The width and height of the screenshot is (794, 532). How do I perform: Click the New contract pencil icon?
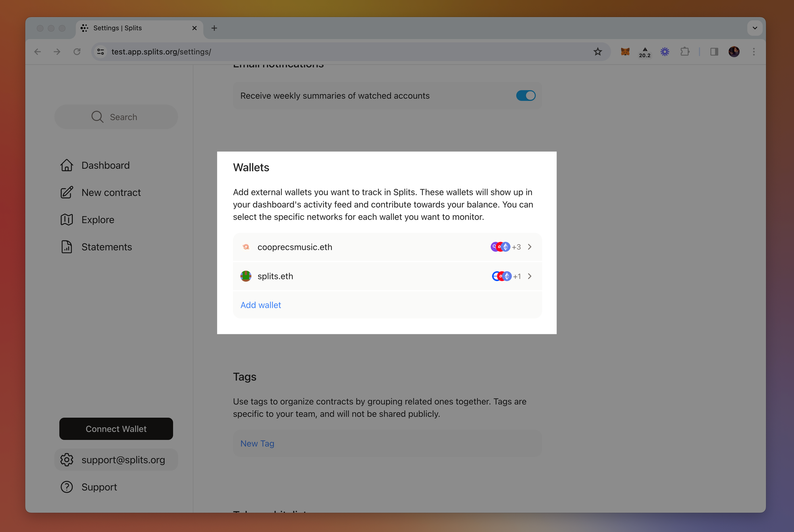(x=67, y=193)
